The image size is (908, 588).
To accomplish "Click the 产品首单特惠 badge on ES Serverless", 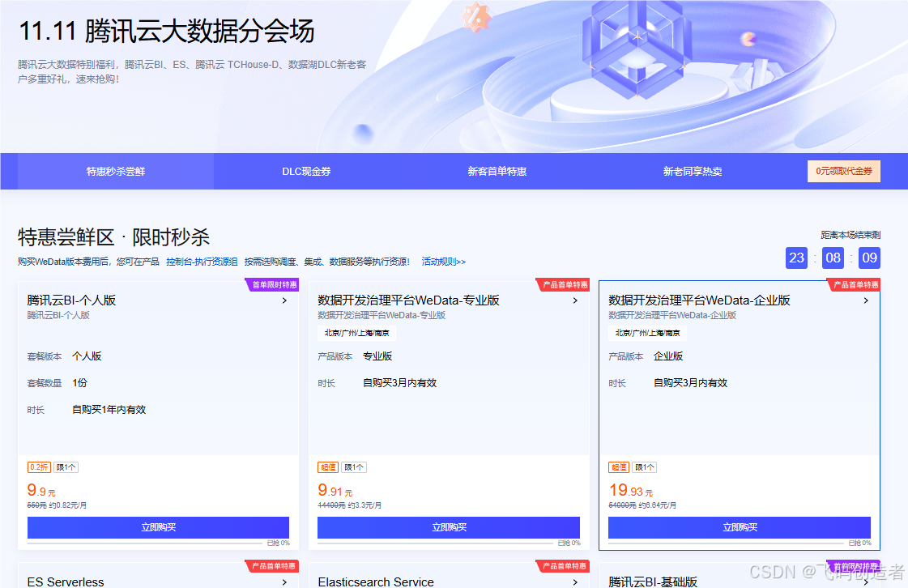I will 272,566.
